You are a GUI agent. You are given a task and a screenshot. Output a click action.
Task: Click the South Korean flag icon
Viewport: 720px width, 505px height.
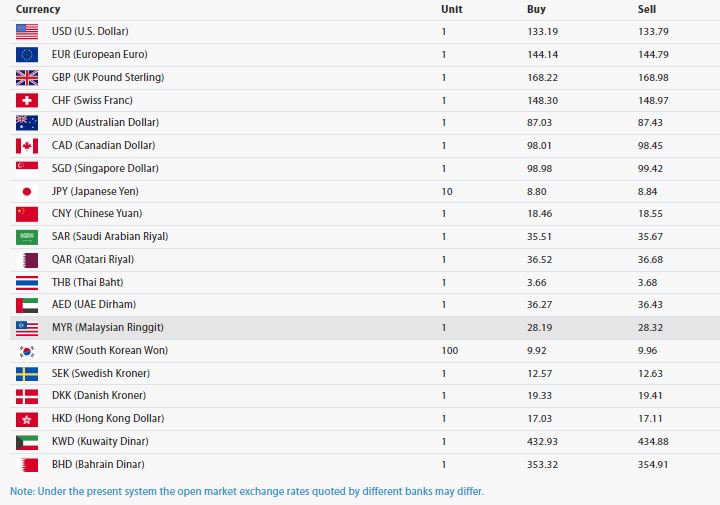coord(27,351)
